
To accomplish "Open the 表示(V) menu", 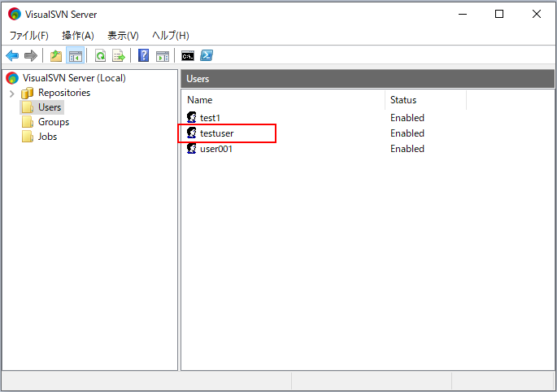I will pyautogui.click(x=123, y=36).
